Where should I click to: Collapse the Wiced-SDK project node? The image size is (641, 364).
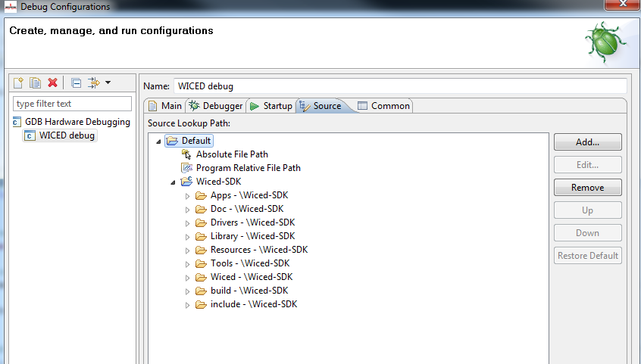coord(173,182)
